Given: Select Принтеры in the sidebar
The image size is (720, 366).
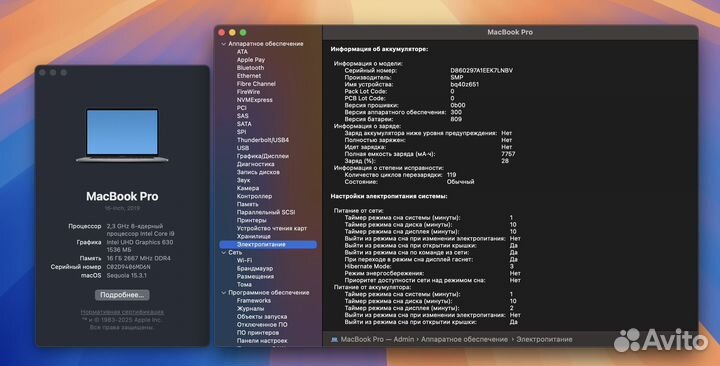Looking at the screenshot, I should (251, 220).
